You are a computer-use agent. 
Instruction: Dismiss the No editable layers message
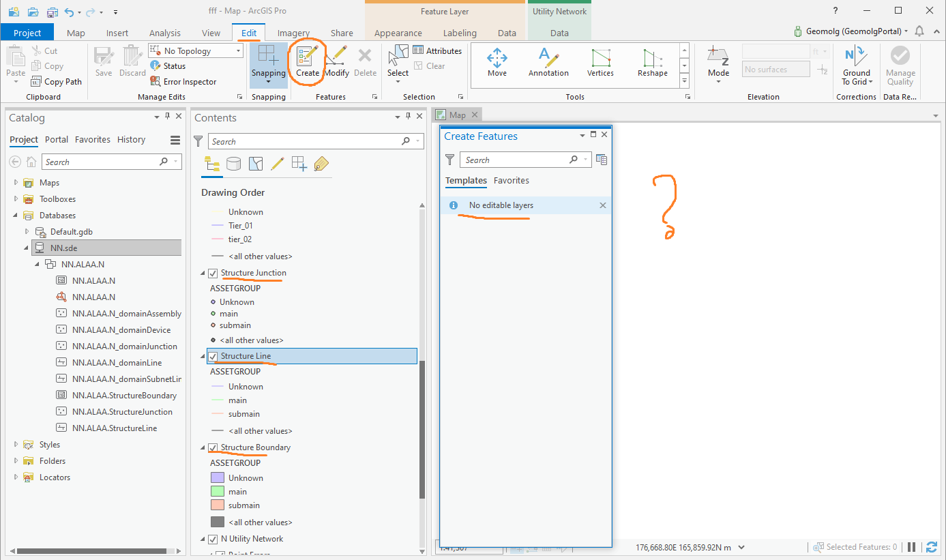602,205
